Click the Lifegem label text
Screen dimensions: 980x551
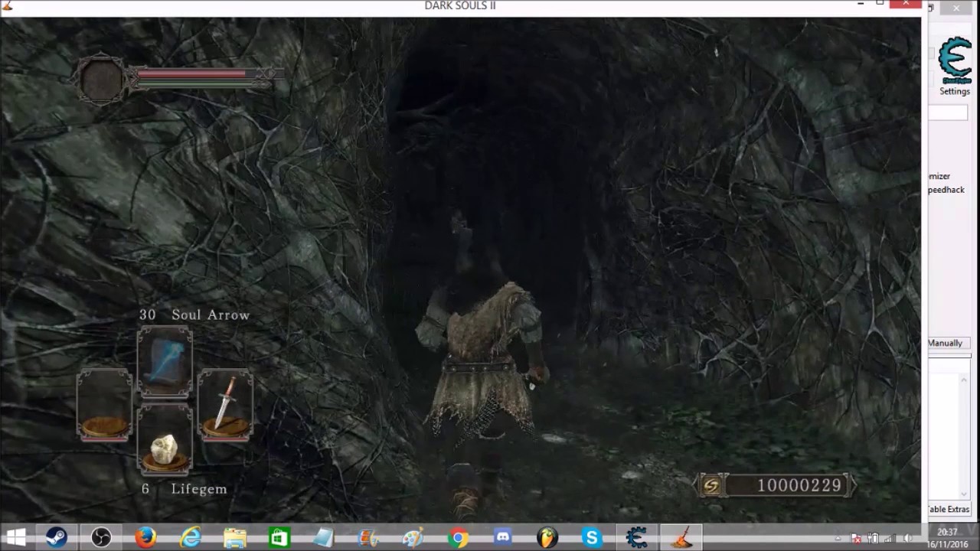tap(199, 489)
